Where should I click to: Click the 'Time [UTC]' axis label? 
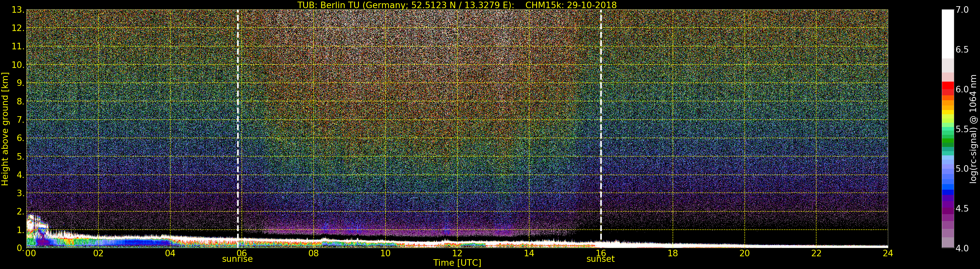(457, 263)
